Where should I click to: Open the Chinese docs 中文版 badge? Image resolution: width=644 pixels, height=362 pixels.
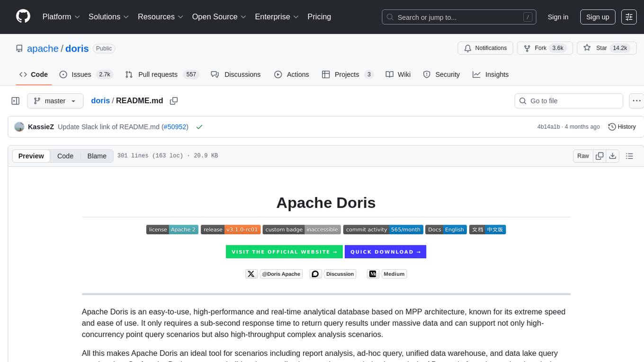pos(488,230)
